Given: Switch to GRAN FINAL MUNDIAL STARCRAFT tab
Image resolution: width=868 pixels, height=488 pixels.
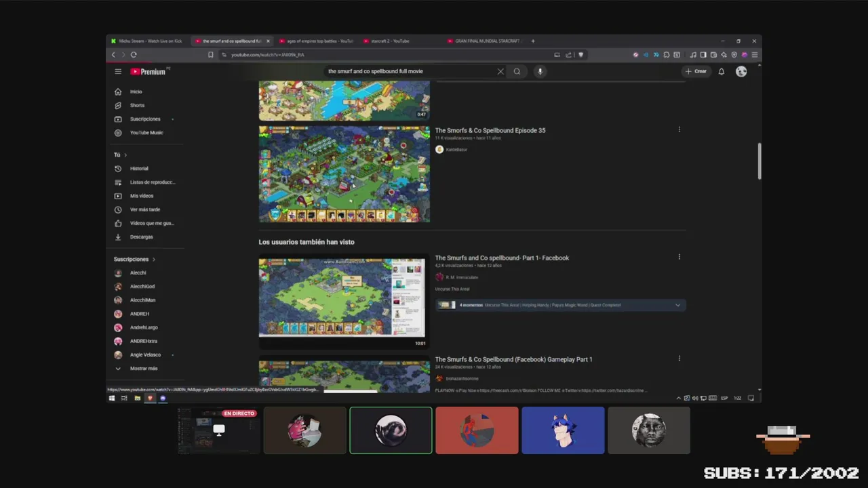Looking at the screenshot, I should point(484,41).
